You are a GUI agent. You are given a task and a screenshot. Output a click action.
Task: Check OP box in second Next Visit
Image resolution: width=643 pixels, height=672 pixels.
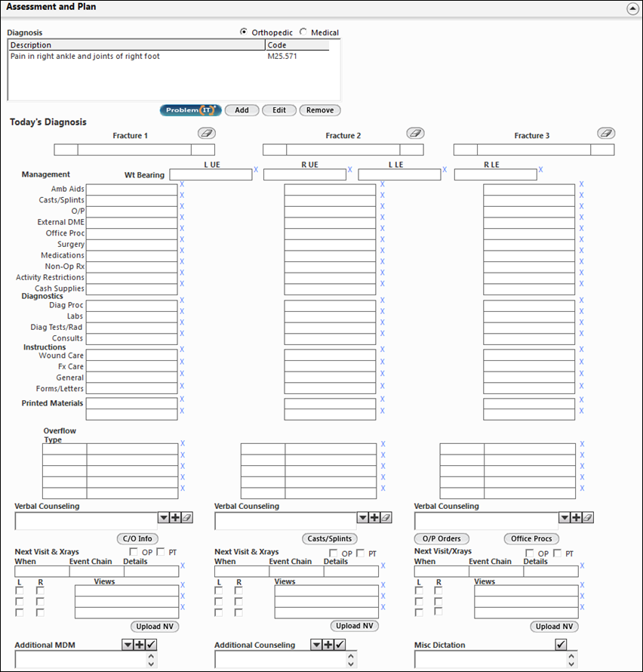[334, 553]
